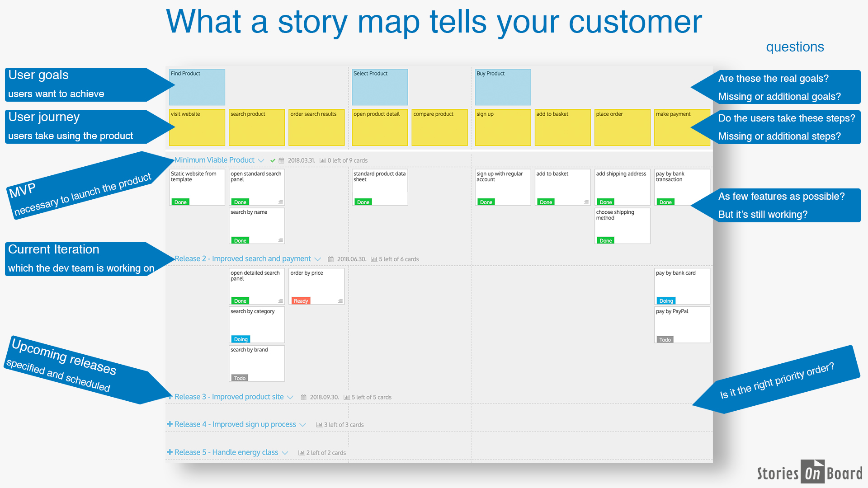Click description lines icon on 'search by name' card
Screen dimensions: 868x488
click(281, 240)
